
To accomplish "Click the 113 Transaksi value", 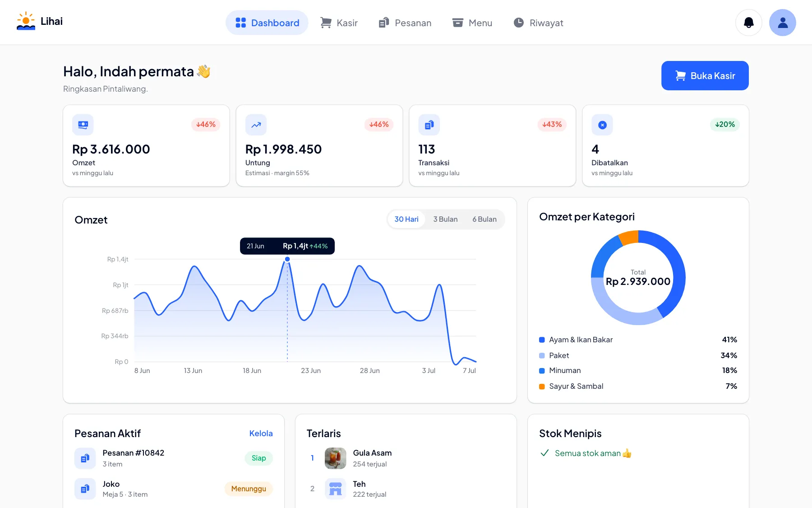I will pyautogui.click(x=426, y=149).
